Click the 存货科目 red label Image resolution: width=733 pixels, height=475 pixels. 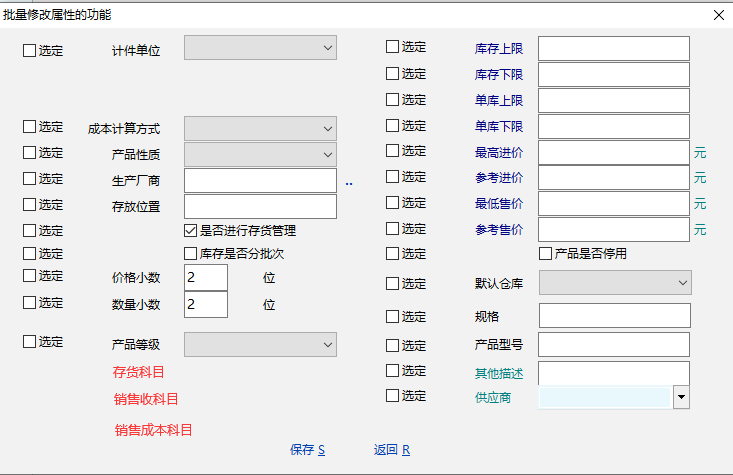(x=139, y=373)
